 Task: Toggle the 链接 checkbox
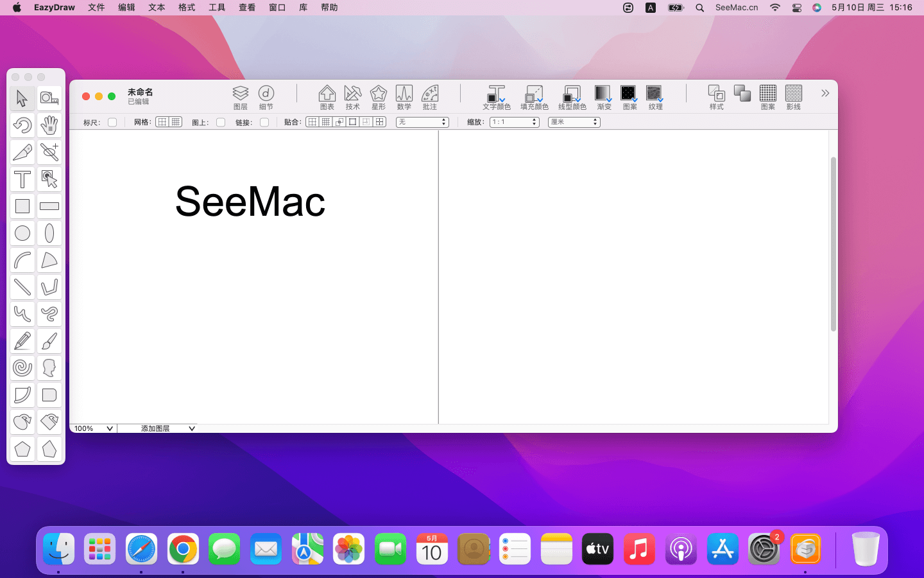click(264, 122)
